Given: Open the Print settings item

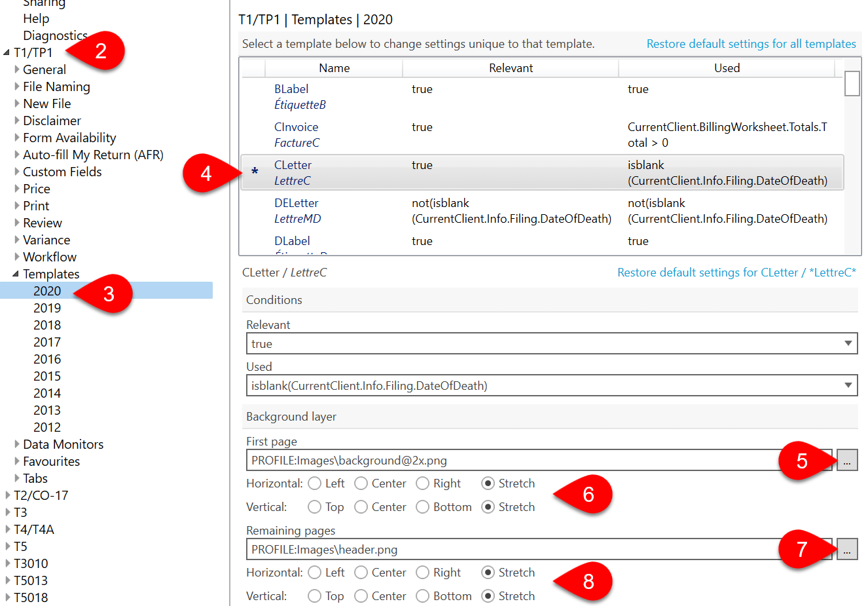Looking at the screenshot, I should tap(36, 206).
